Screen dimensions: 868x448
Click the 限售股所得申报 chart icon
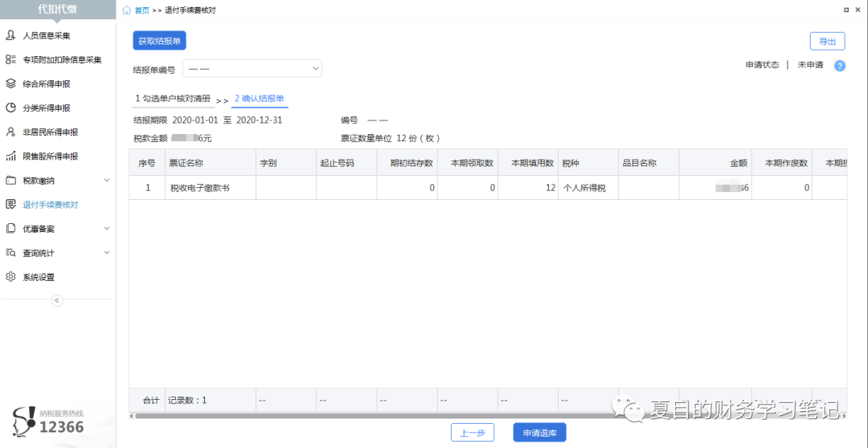(x=10, y=157)
